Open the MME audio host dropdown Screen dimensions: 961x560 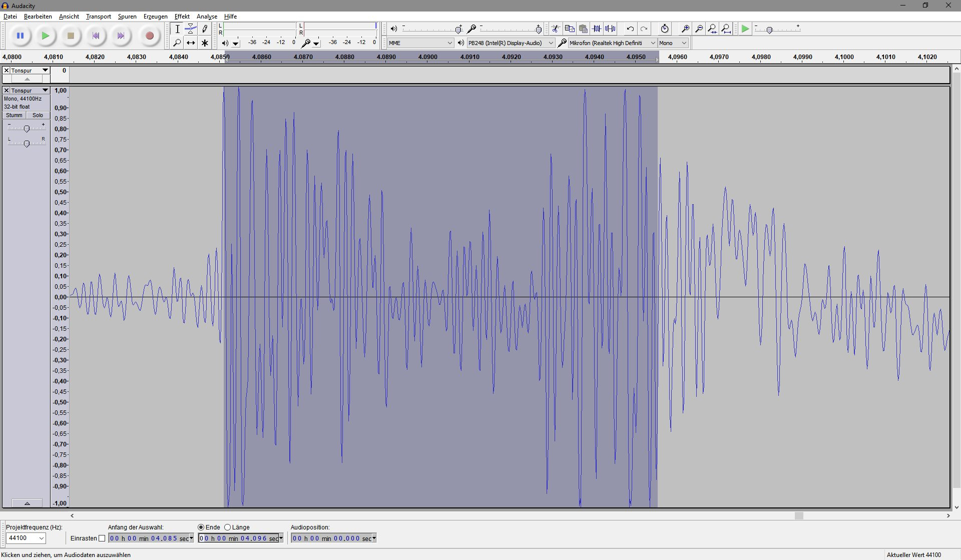pos(420,43)
